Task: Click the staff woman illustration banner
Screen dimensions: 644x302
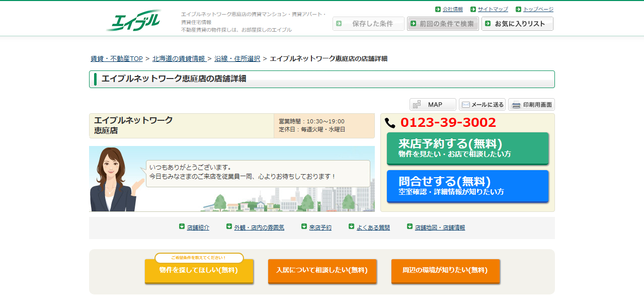Action: click(232, 179)
